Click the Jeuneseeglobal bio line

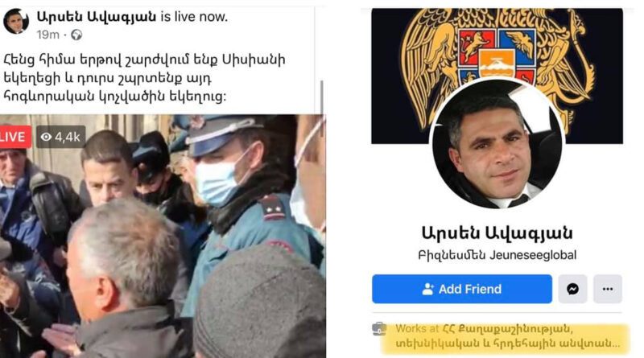(497, 255)
